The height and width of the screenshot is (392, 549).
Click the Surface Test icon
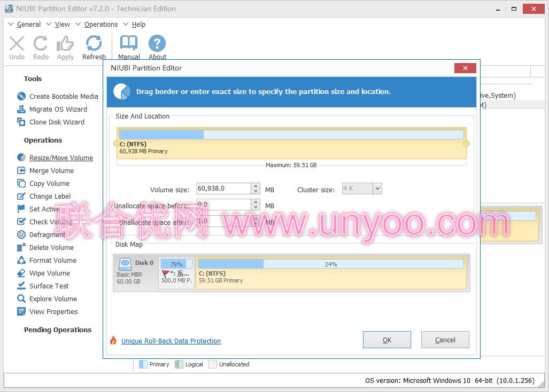(x=21, y=286)
